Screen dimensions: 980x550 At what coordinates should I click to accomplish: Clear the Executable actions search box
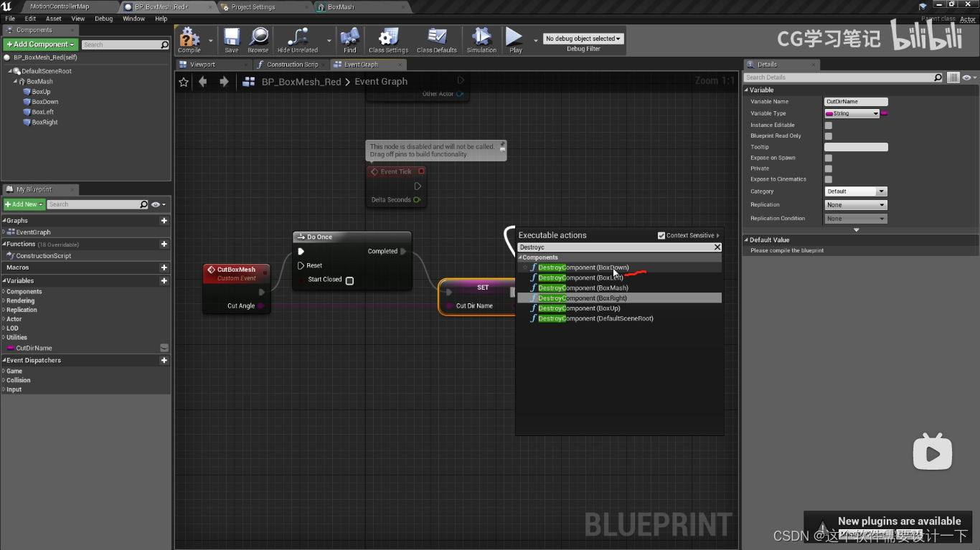pyautogui.click(x=717, y=247)
